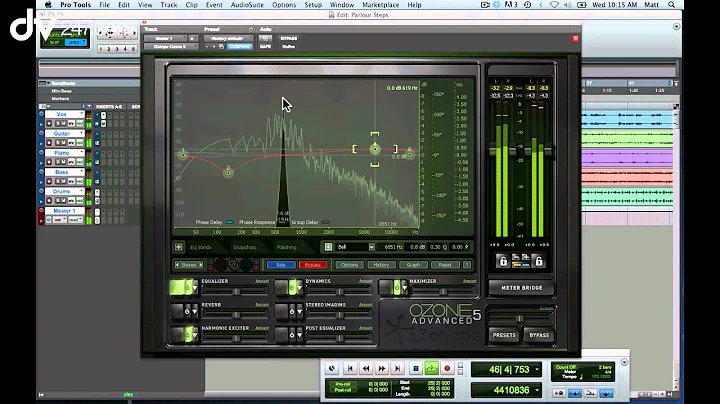Click the Online sync clock icon in transport

coord(332,368)
